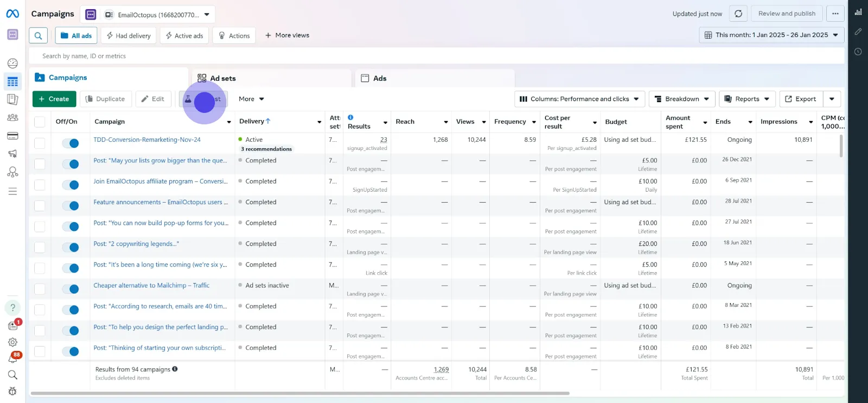This screenshot has width=868, height=403.
Task: Click the Meta logo icon
Action: pos(12,14)
